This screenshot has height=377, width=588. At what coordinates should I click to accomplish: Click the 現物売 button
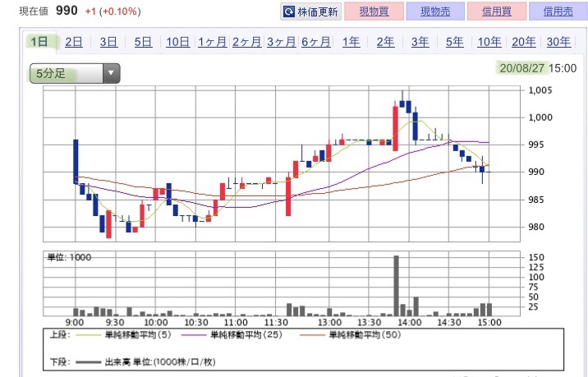point(435,11)
